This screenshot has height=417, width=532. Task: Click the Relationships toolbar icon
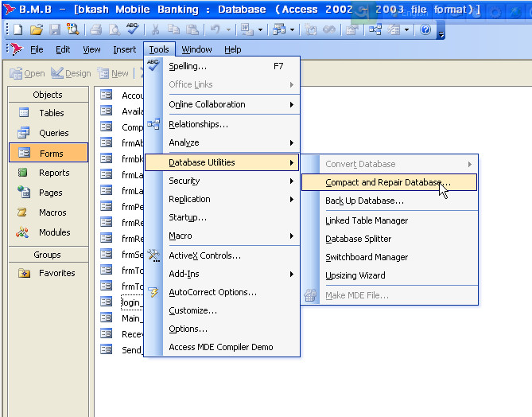375,30
